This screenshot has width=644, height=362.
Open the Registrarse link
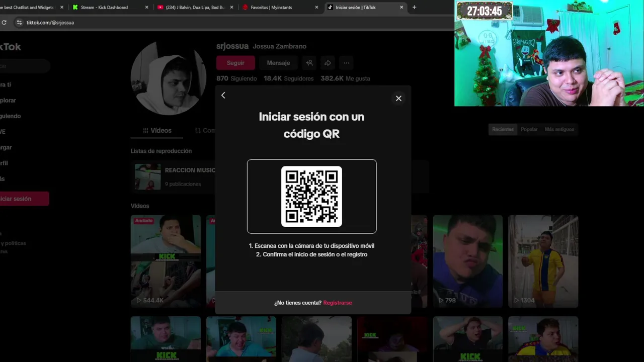(338, 303)
